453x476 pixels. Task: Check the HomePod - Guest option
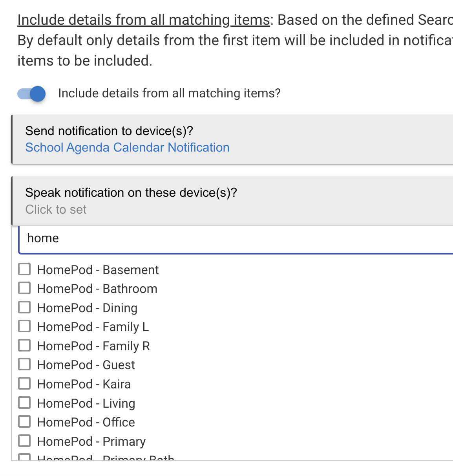click(x=24, y=364)
